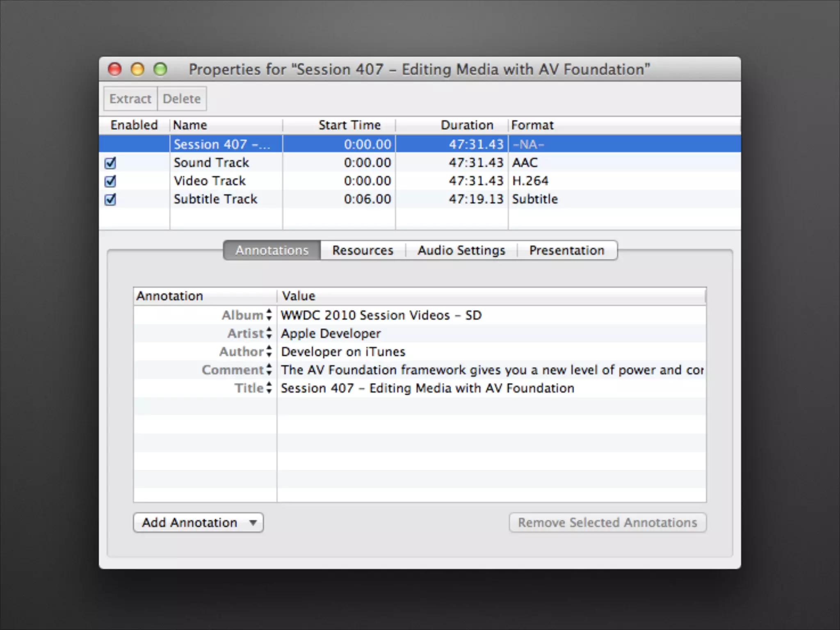Screen dimensions: 840x630
Task: Switch to the Audio Settings tab
Action: pos(461,250)
